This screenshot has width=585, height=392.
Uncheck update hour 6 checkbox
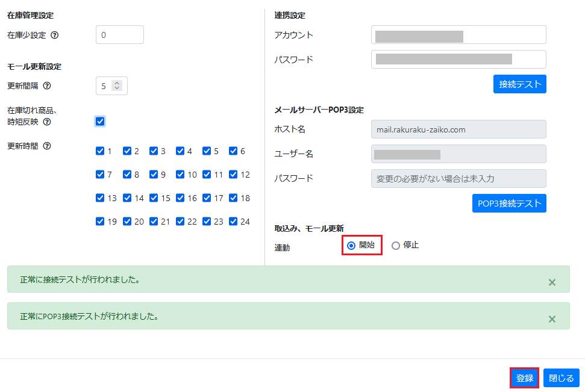[233, 151]
